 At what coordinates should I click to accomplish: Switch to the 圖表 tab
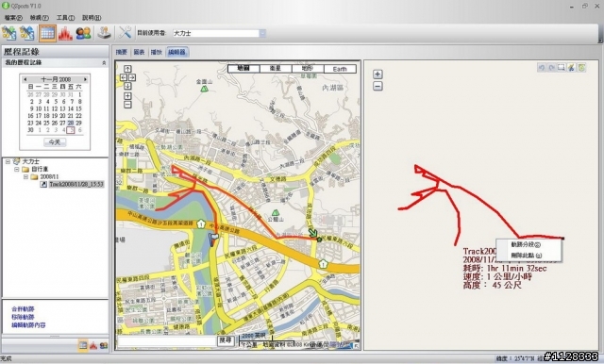139,52
